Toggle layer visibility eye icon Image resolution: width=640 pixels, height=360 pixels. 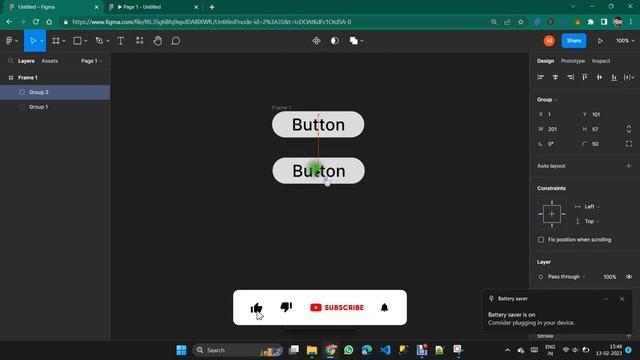click(x=629, y=277)
